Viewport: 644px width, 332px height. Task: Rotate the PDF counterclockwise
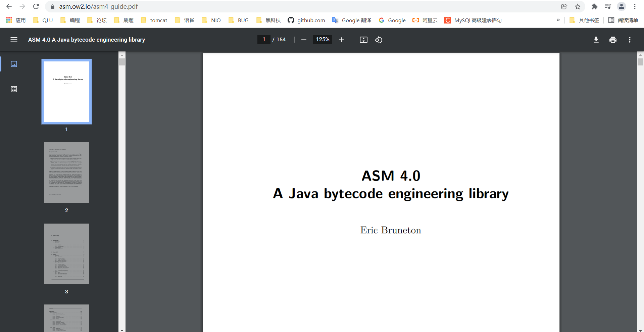point(379,40)
